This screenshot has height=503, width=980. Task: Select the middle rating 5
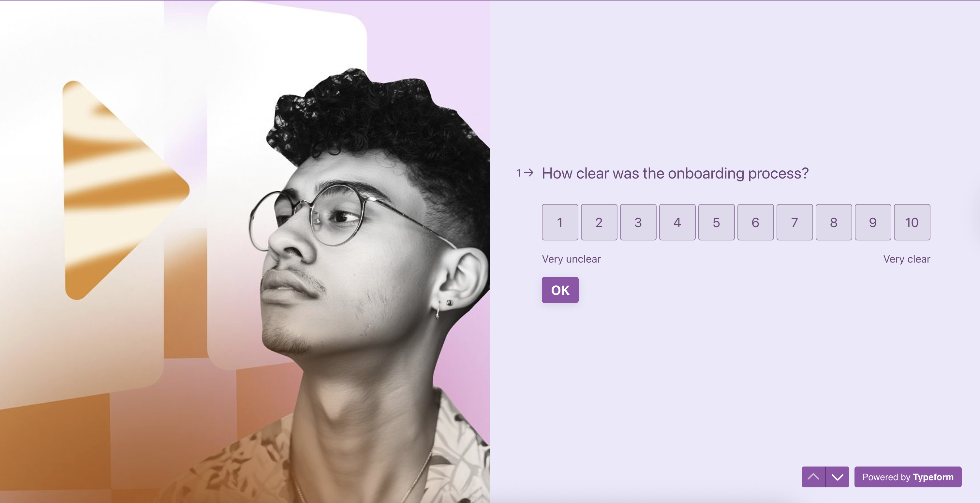716,222
